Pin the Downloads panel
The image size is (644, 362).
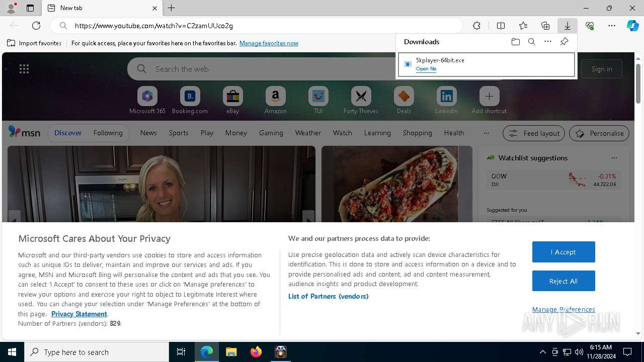(564, 42)
